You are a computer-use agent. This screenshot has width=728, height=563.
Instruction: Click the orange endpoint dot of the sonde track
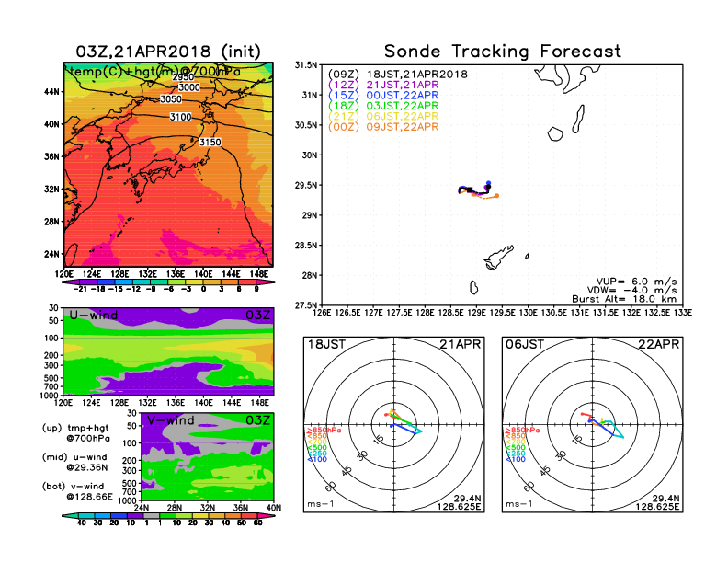coord(496,196)
